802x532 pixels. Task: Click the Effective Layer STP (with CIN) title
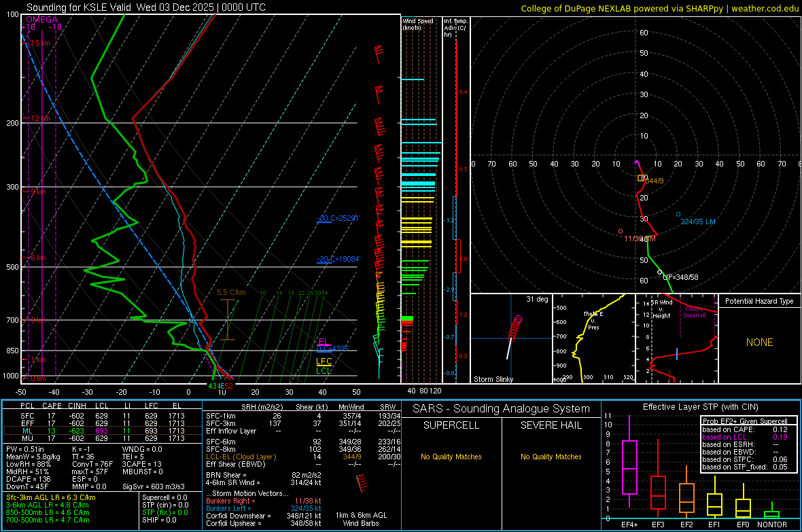[x=700, y=407]
